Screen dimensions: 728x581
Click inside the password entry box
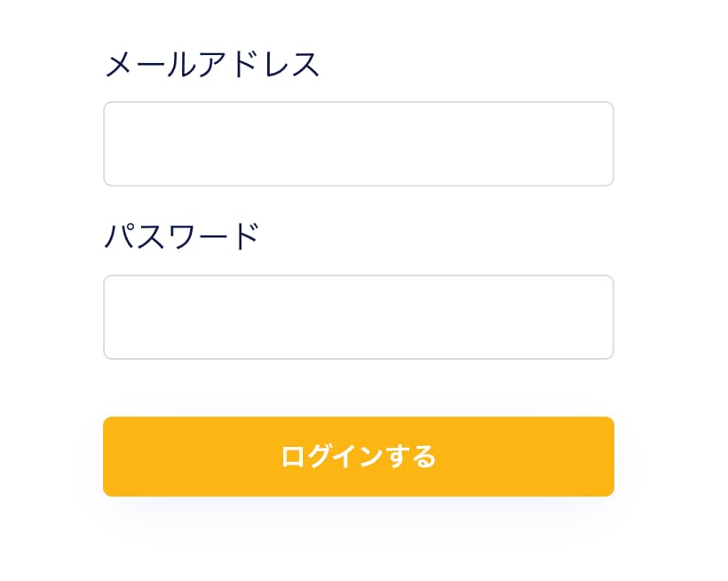pyautogui.click(x=359, y=317)
